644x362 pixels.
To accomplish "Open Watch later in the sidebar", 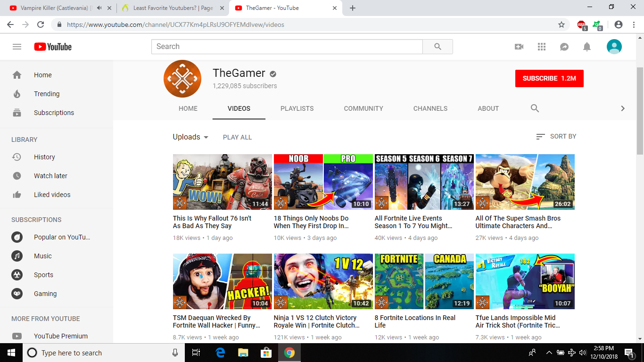I will 57,176.
